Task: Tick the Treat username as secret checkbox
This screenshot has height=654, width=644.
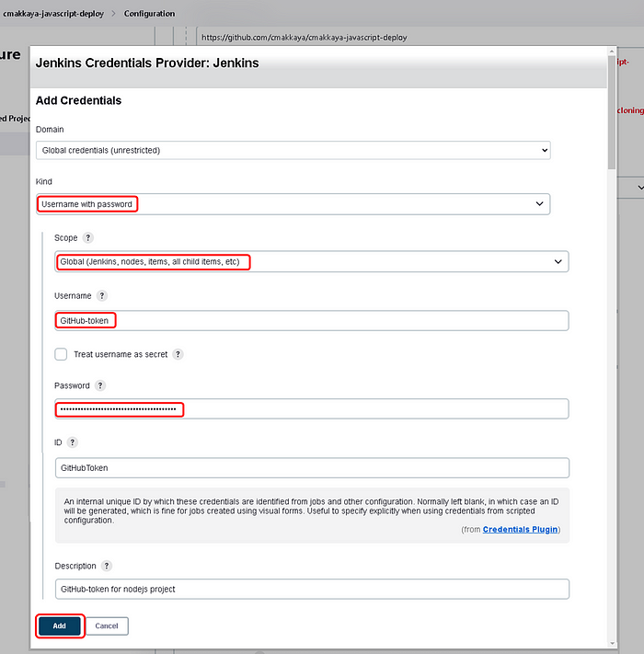Action: click(x=61, y=354)
